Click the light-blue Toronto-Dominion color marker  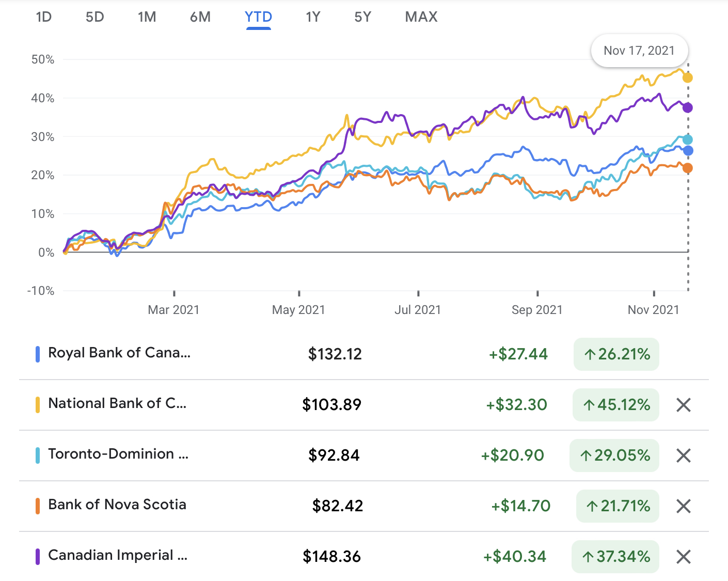[x=38, y=456]
